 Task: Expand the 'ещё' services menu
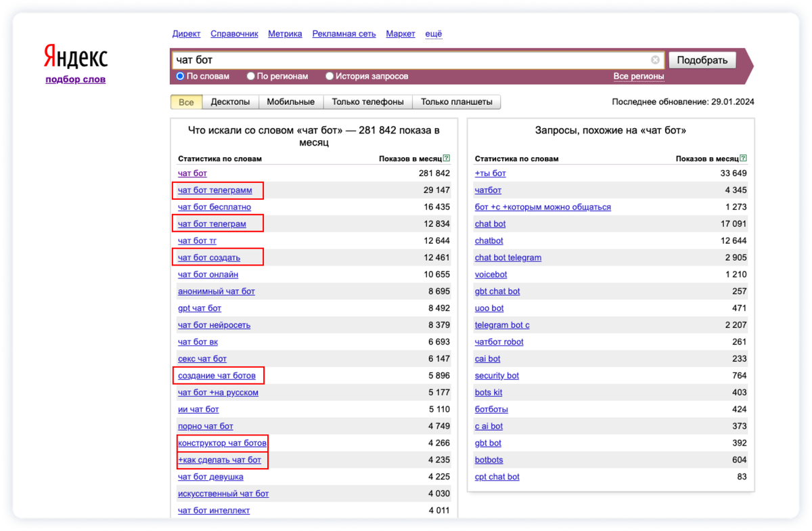coord(434,34)
